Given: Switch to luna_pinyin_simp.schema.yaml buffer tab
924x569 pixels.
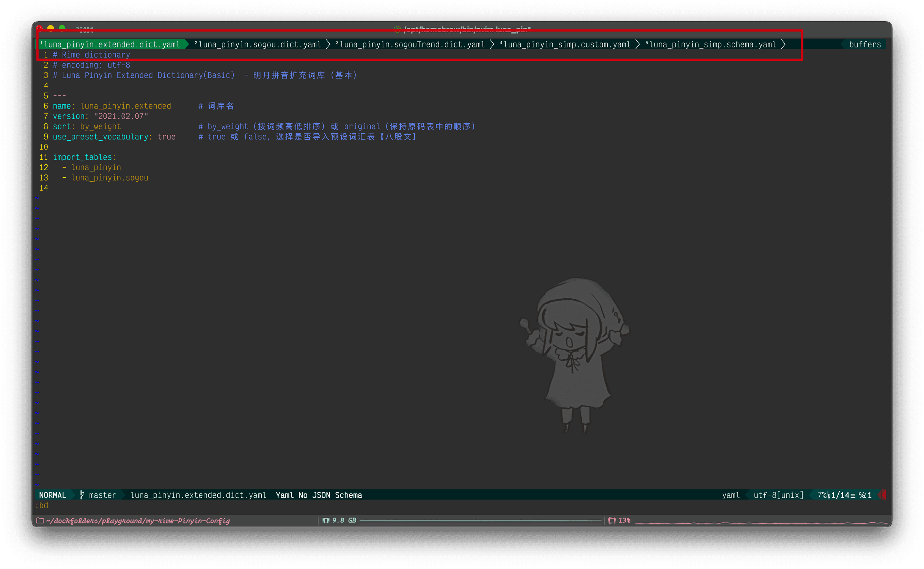Looking at the screenshot, I should [711, 44].
